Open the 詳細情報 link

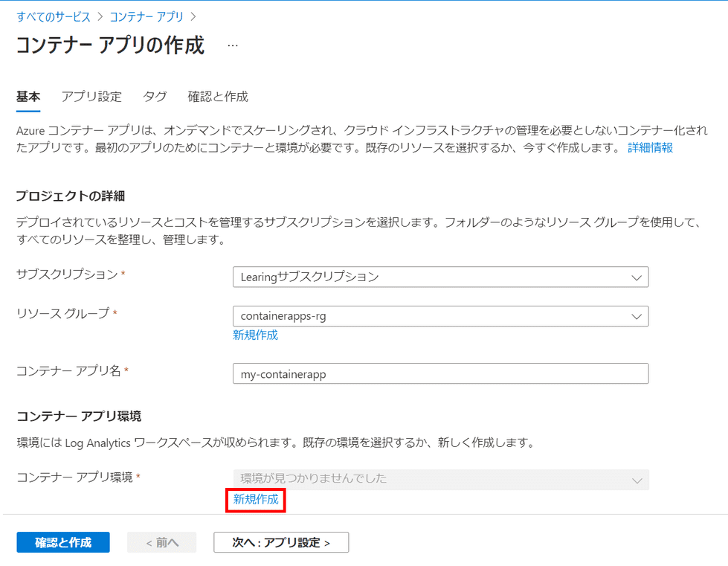(x=650, y=148)
